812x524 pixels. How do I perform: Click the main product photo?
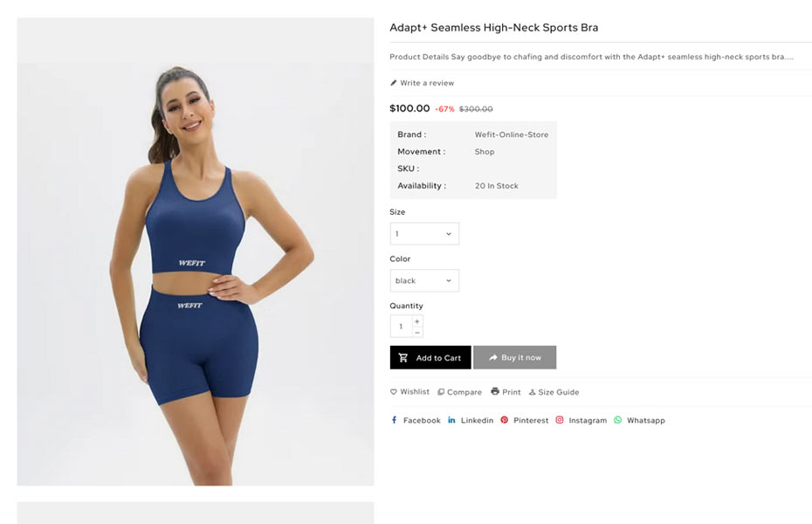196,252
